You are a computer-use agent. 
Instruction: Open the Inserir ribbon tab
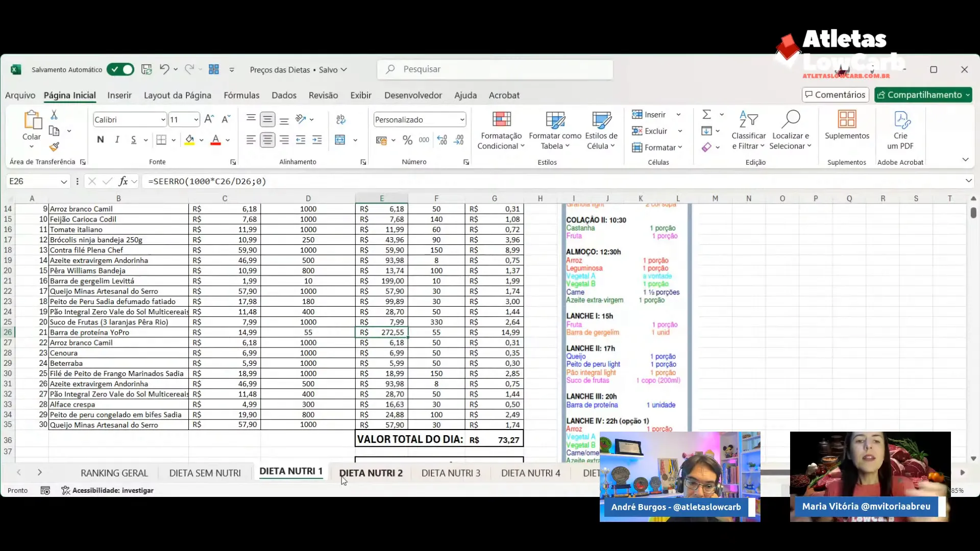point(119,95)
